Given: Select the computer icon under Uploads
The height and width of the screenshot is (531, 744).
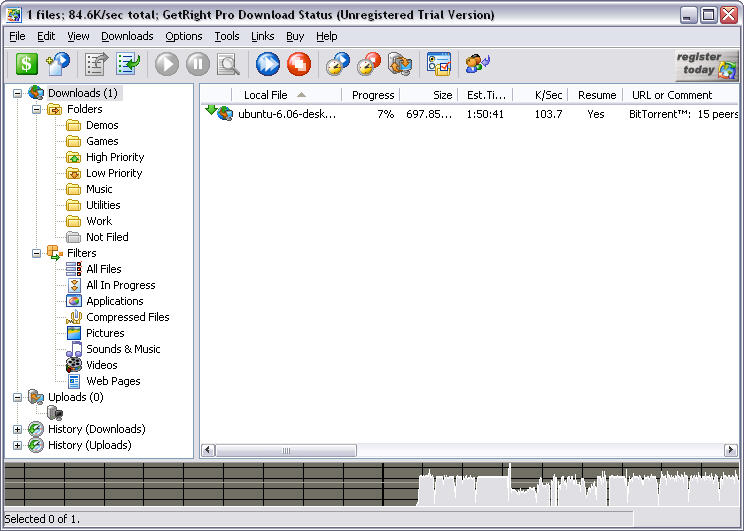Looking at the screenshot, I should pos(55,413).
